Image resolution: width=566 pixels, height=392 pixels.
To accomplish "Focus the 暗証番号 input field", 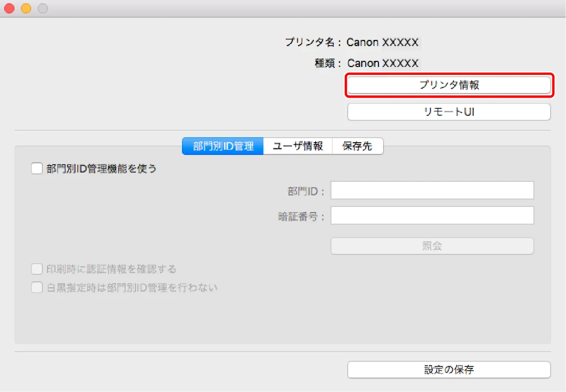I will click(x=432, y=216).
